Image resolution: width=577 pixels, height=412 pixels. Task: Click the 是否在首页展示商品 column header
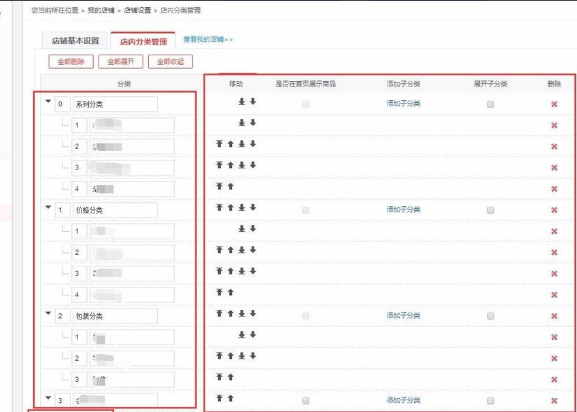point(305,84)
